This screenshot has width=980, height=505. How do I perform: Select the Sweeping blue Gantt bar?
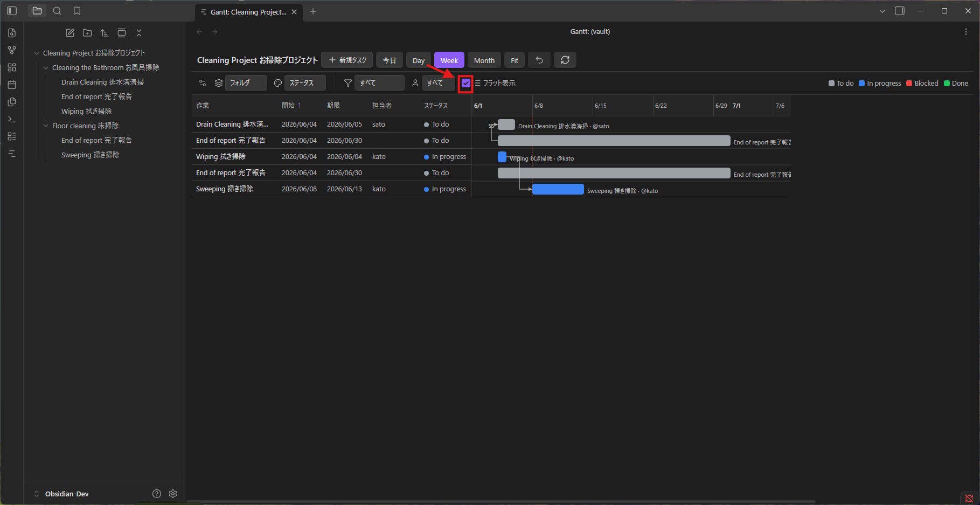[x=558, y=189]
